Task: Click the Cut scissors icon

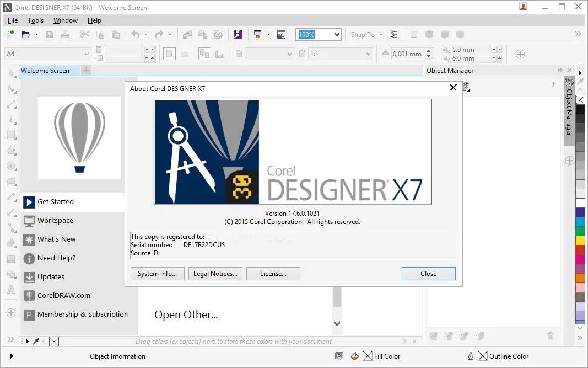Action: coord(85,35)
